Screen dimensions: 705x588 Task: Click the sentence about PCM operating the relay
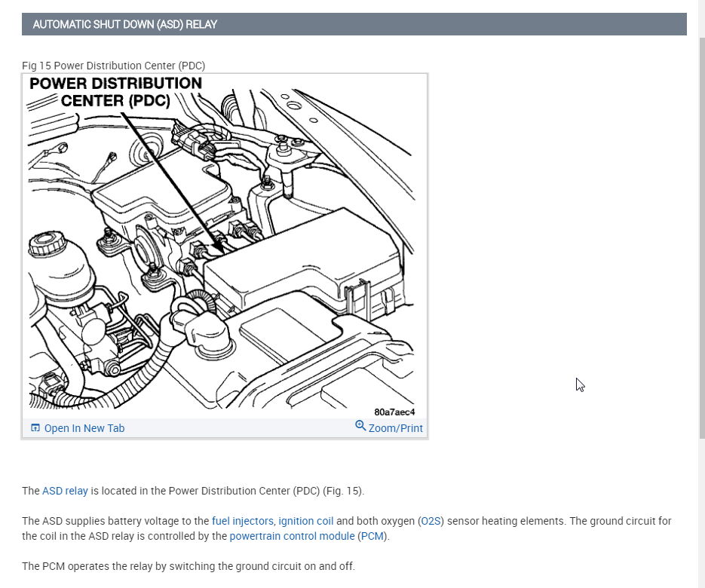pyautogui.click(x=189, y=566)
